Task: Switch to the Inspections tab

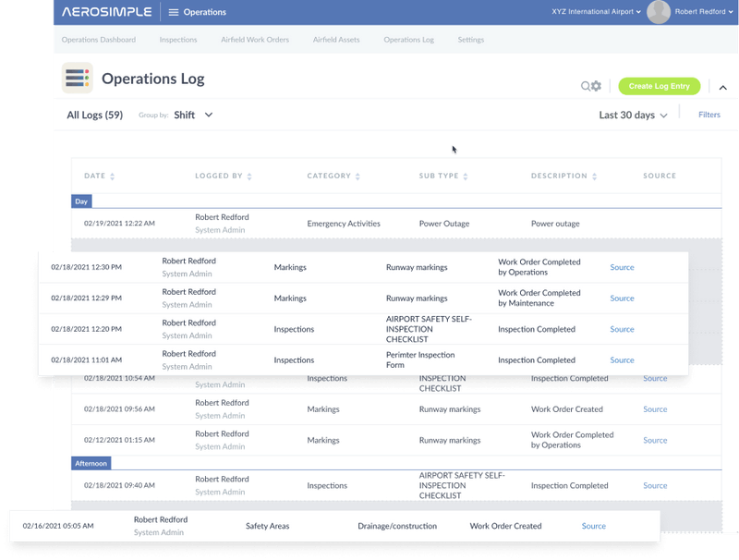Action: [x=178, y=40]
